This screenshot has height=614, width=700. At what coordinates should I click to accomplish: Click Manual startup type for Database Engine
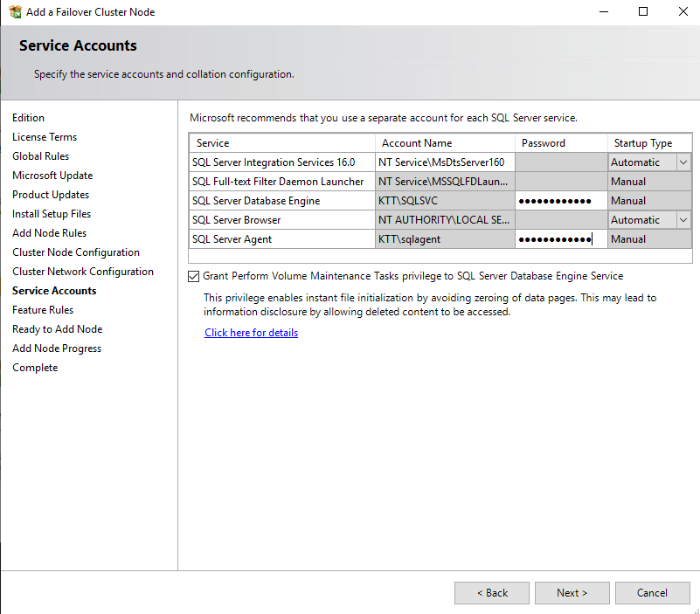(649, 201)
